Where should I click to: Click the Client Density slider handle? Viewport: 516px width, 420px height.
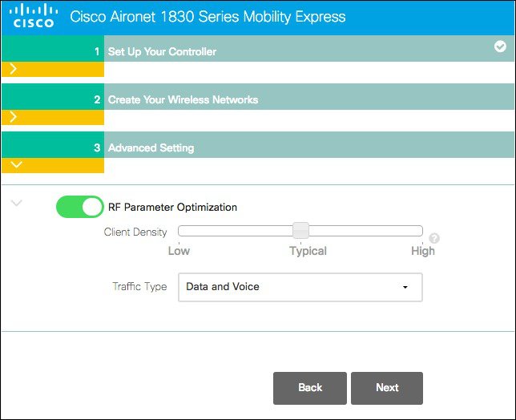point(300,231)
